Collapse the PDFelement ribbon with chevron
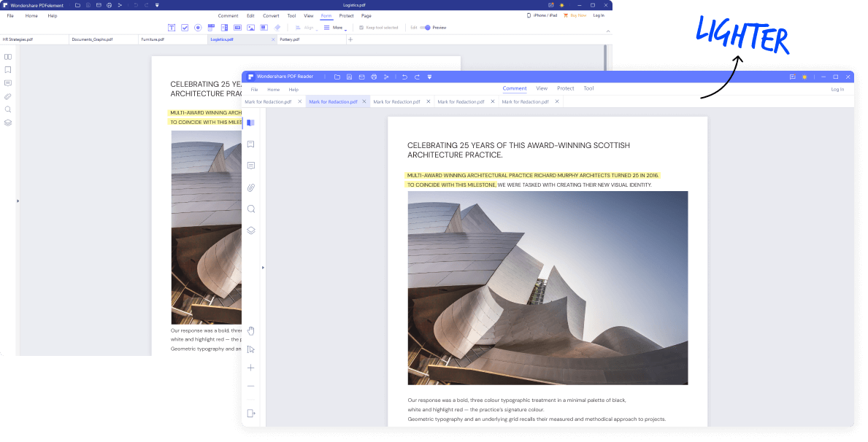This screenshot has height=442, width=868. click(x=608, y=31)
